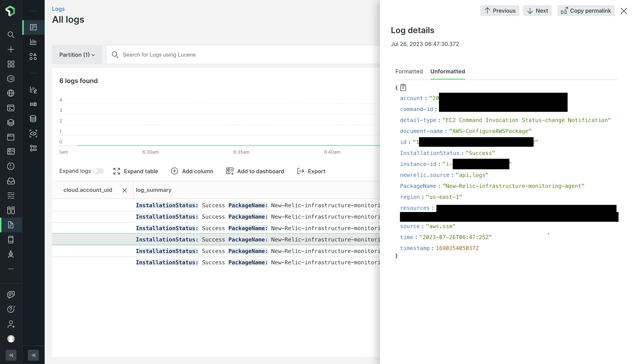Screen dimensions: 633x364
Task: Select the Unformatted tab in log details
Action: [447, 71]
